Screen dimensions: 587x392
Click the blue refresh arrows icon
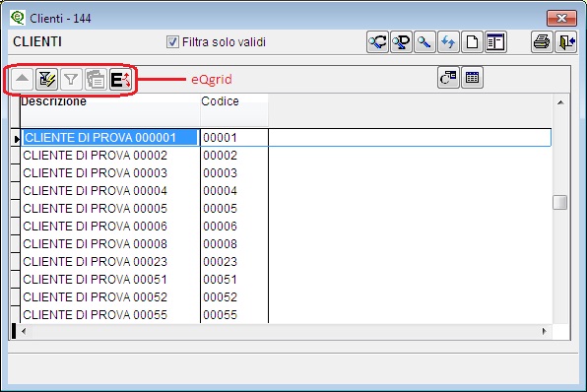point(448,42)
